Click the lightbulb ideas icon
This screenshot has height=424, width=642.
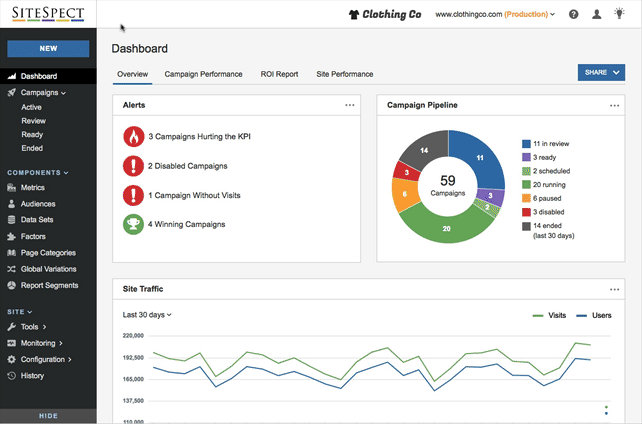[619, 13]
